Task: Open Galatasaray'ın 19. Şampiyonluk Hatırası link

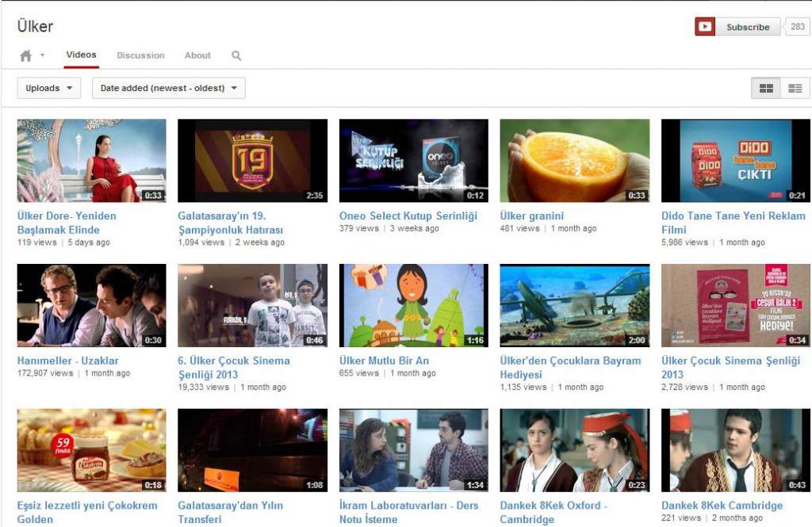Action: tap(231, 223)
